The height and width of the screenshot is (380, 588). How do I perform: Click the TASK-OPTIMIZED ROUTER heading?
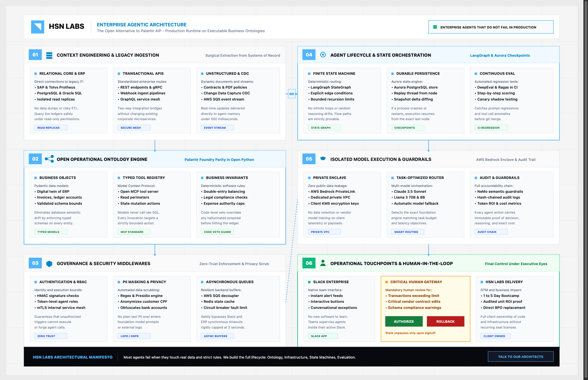click(420, 178)
